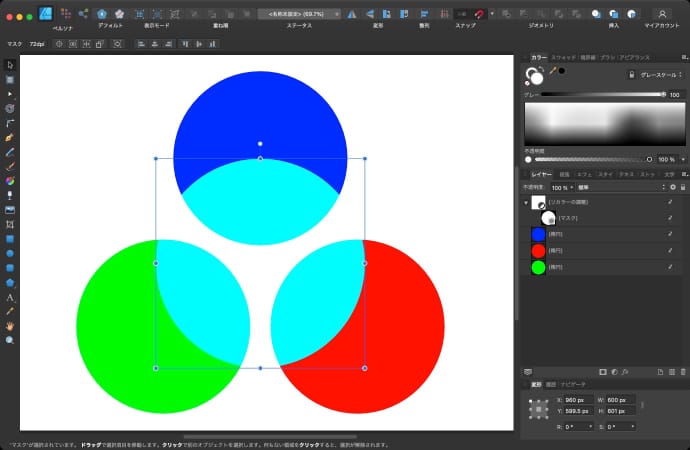Click the red magnet snapping icon

(x=480, y=14)
